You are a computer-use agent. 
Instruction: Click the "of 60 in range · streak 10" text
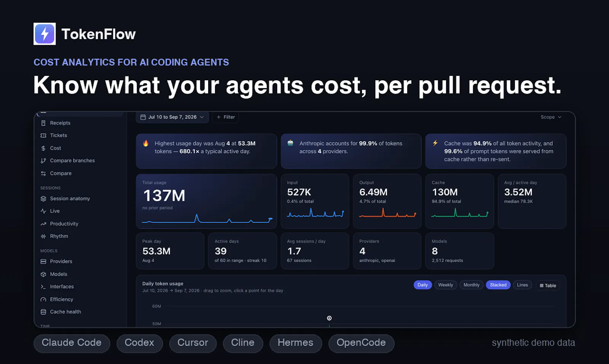click(x=241, y=261)
